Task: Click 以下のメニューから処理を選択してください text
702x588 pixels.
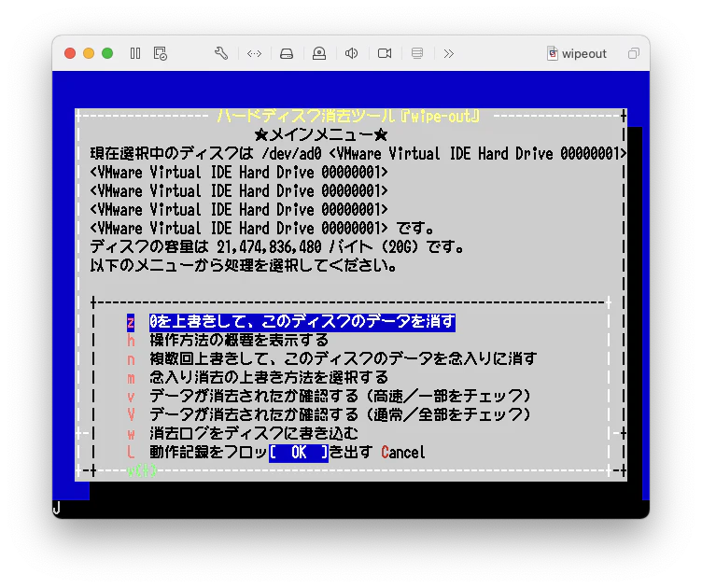Action: point(243,266)
